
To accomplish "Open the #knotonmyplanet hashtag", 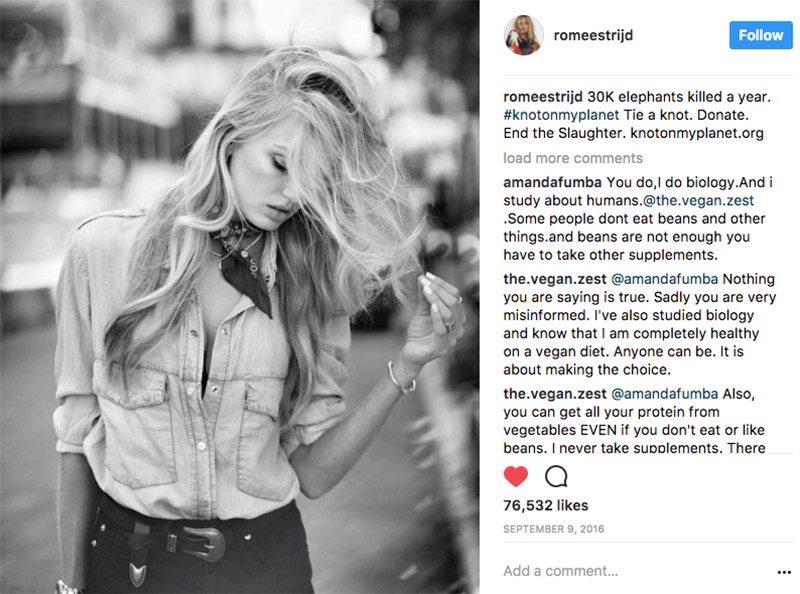I will point(561,115).
